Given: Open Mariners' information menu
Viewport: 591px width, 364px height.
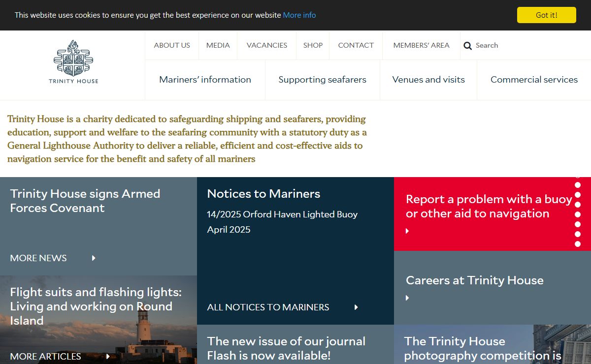Looking at the screenshot, I should tap(205, 80).
